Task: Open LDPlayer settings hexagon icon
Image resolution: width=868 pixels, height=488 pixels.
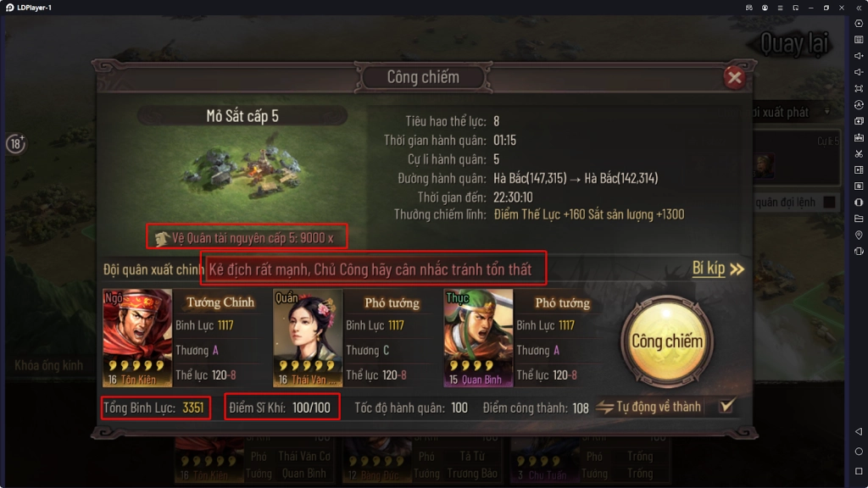Action: pyautogui.click(x=859, y=24)
